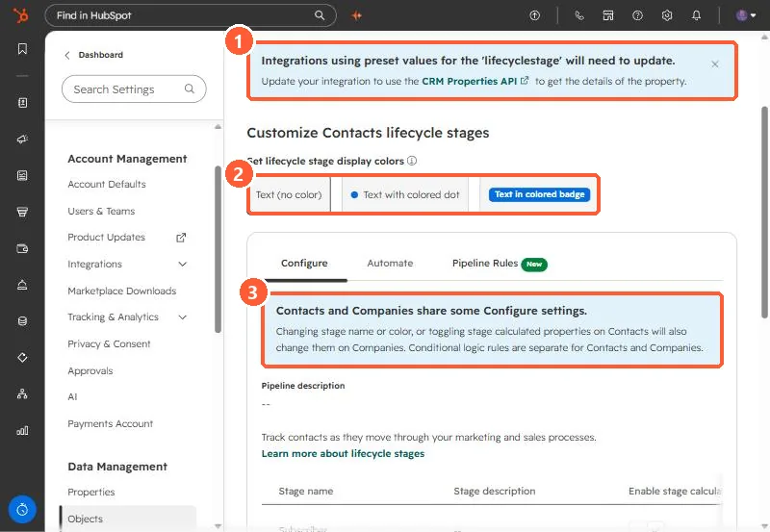Focus the Search Settings field
The image size is (770, 532).
(134, 89)
